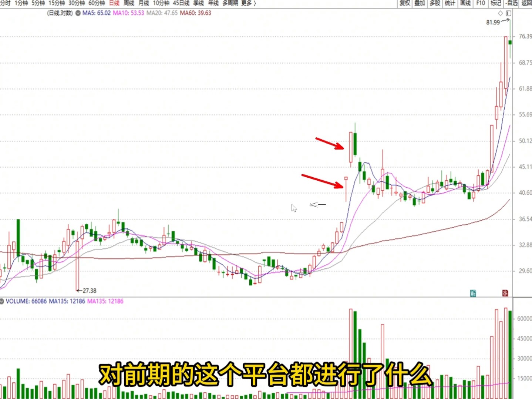Click the 29.60 price axis value

(525, 271)
